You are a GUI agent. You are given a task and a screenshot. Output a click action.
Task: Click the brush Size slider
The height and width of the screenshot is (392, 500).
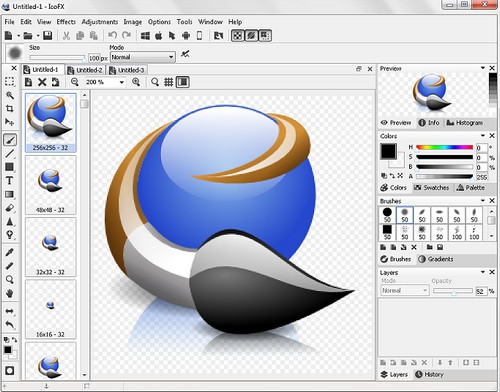tap(57, 58)
